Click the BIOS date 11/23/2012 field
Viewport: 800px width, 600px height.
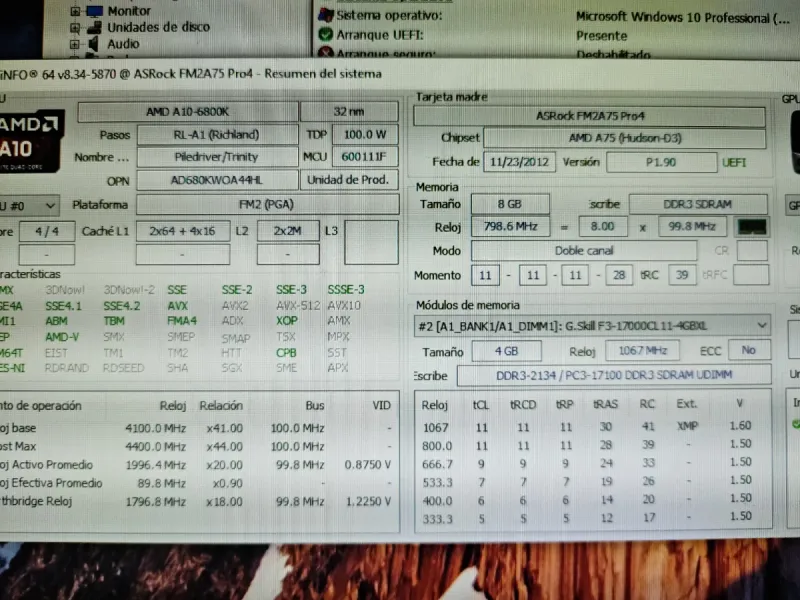pos(519,162)
